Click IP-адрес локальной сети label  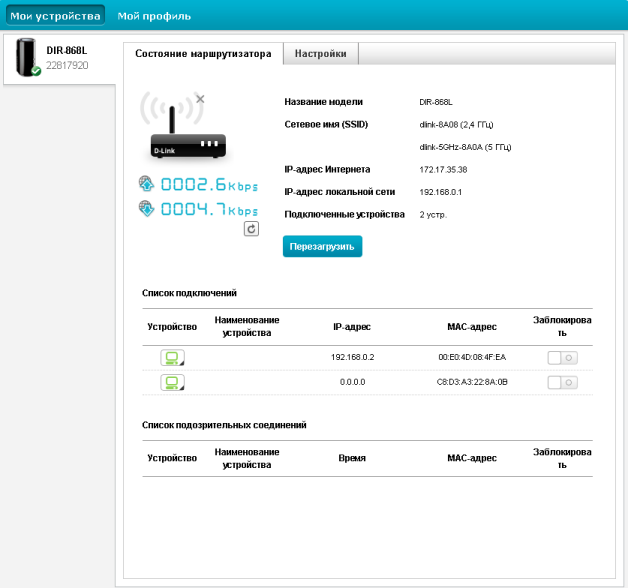(340, 192)
